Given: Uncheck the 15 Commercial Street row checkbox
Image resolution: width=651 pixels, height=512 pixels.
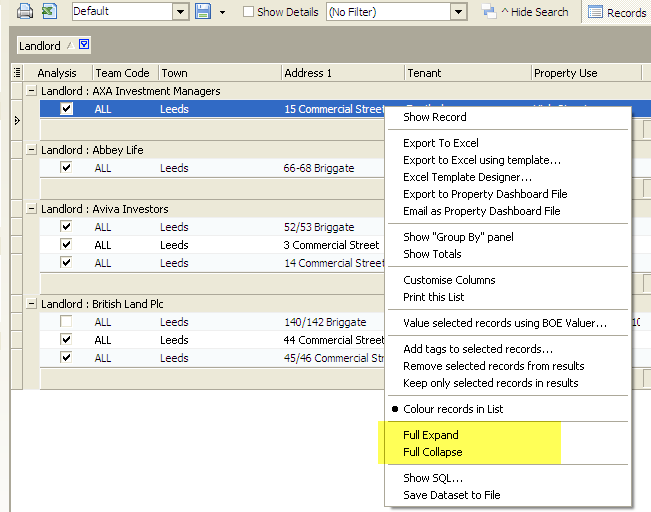Looking at the screenshot, I should click(x=66, y=109).
